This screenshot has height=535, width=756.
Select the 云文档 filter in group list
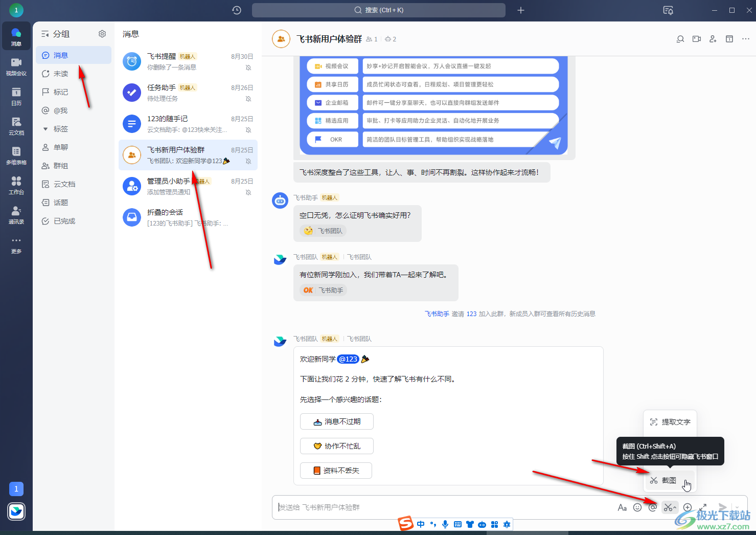pyautogui.click(x=74, y=184)
